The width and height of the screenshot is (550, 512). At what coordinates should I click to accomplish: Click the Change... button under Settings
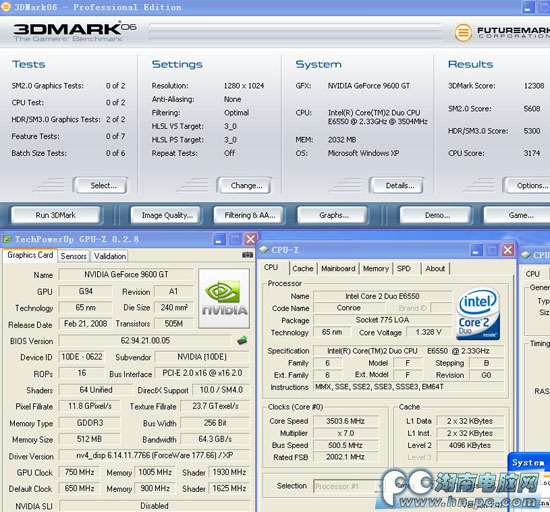[x=244, y=186]
